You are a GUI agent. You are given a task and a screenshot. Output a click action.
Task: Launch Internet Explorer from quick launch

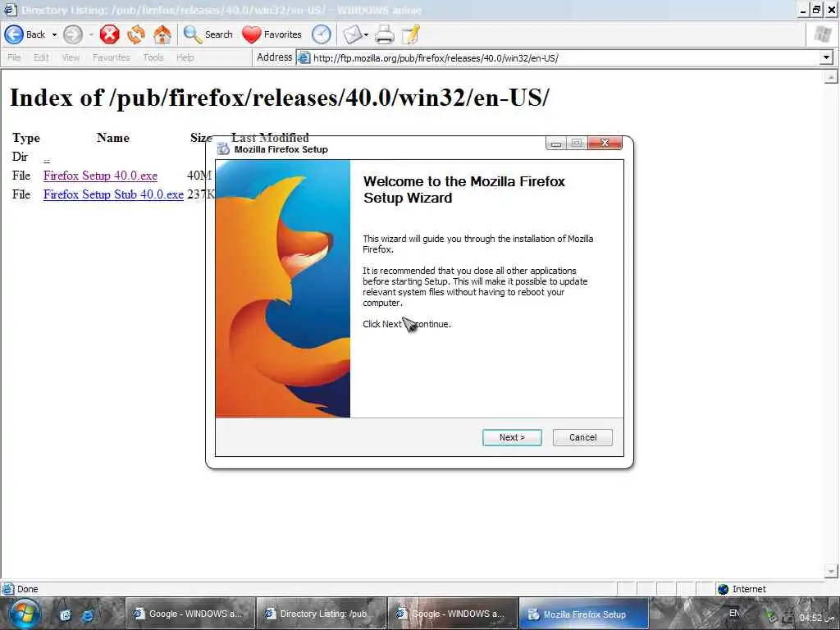pyautogui.click(x=87, y=615)
